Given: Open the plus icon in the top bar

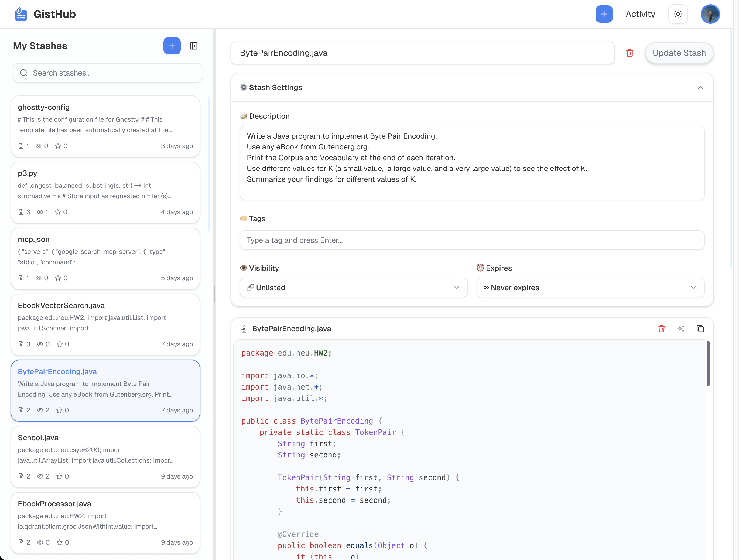Looking at the screenshot, I should point(604,14).
